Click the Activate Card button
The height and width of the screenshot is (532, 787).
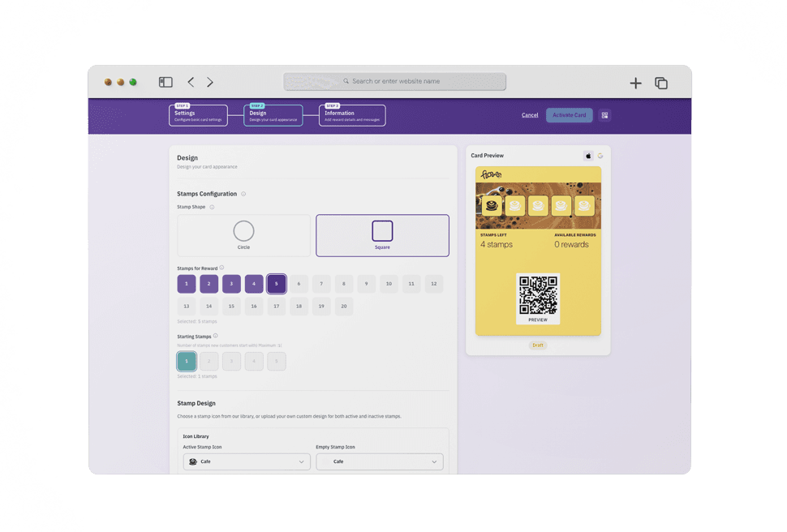(569, 114)
